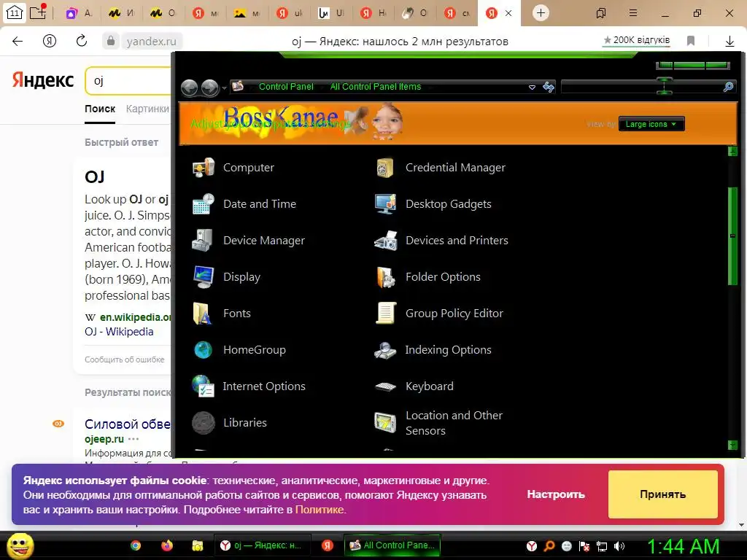Select the All Control Panel Items breadcrumb
The width and height of the screenshot is (747, 560).
(x=376, y=87)
